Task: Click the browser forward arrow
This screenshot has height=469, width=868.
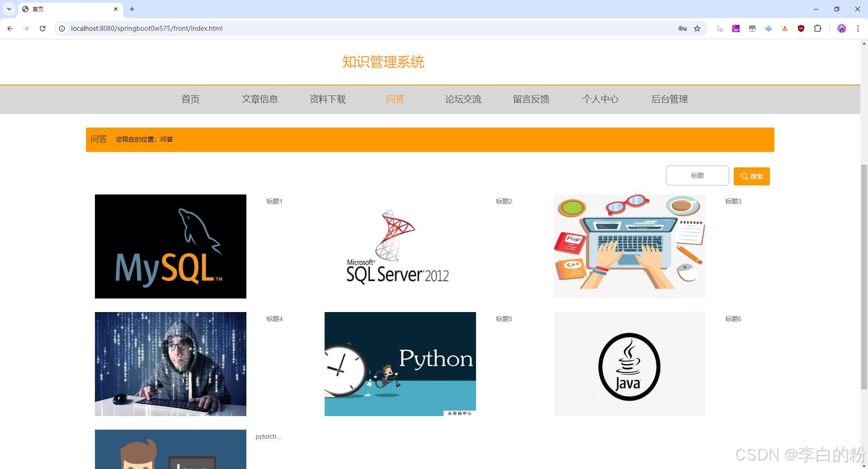Action: pos(26,28)
